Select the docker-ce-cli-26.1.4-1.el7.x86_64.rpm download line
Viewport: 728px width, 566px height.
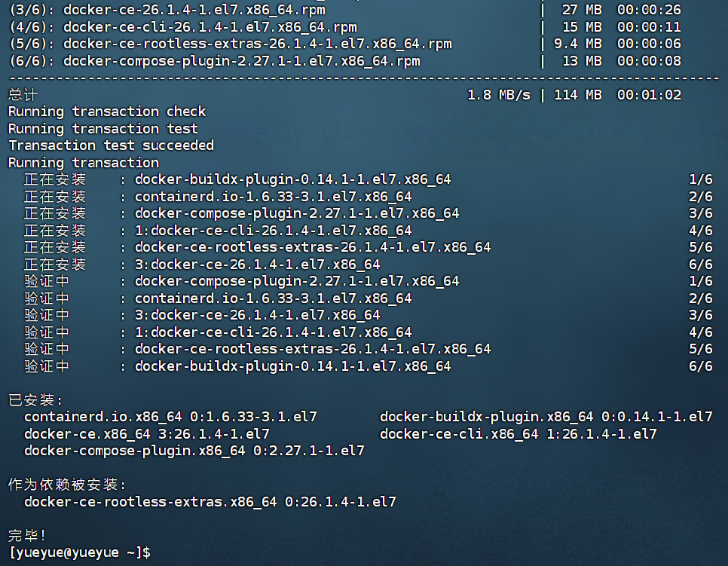coord(345,27)
